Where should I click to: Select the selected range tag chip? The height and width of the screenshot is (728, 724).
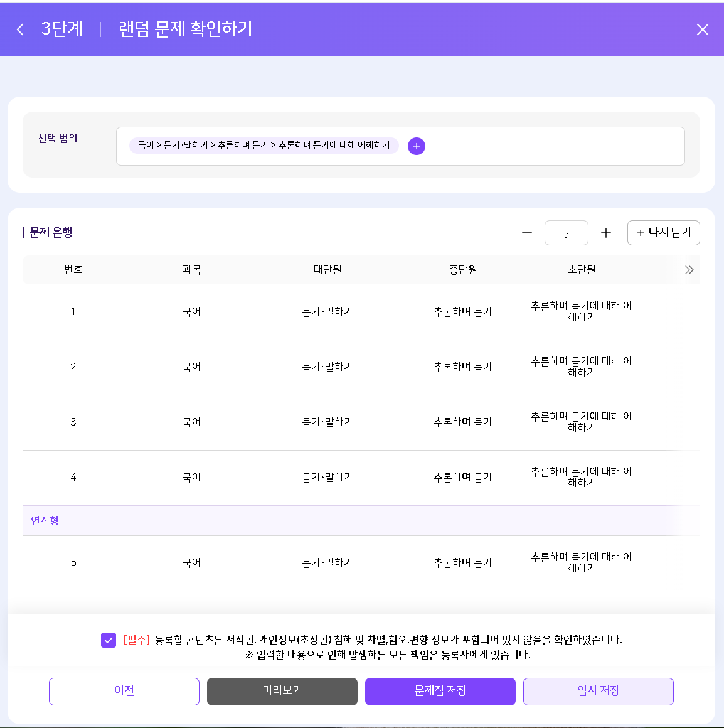(264, 146)
